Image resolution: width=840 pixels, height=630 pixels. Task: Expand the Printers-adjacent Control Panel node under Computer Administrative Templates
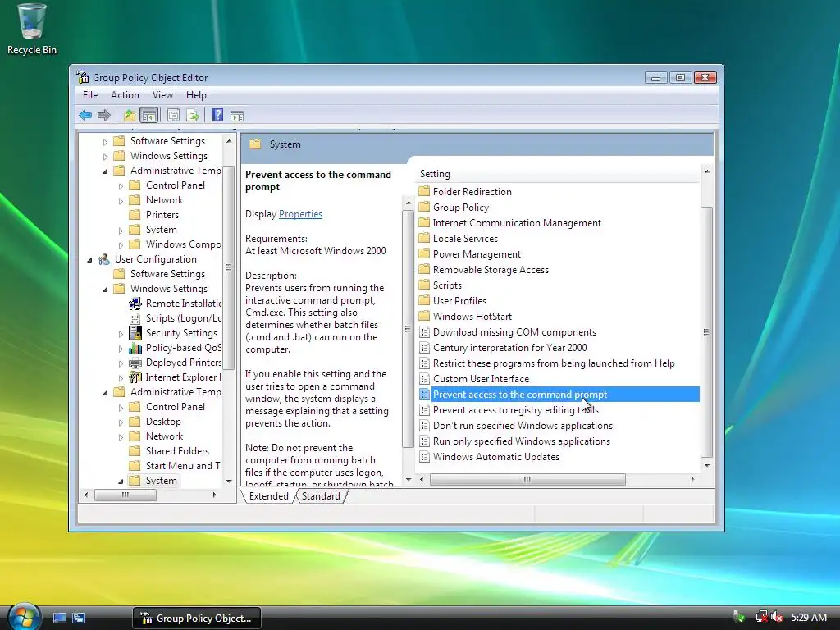click(121, 186)
